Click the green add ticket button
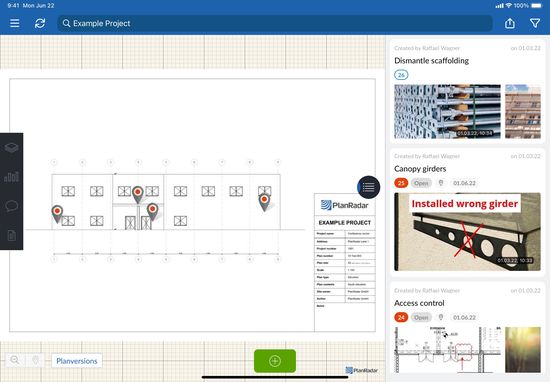 tap(275, 361)
